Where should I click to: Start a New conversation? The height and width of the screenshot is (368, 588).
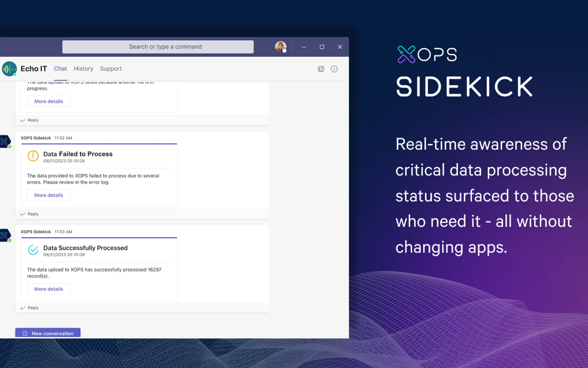(48, 333)
